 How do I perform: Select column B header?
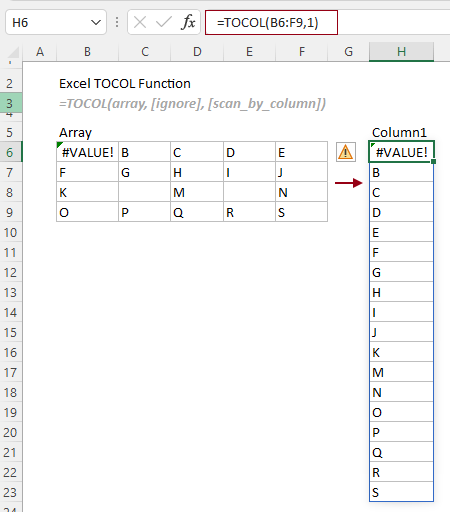(x=87, y=52)
